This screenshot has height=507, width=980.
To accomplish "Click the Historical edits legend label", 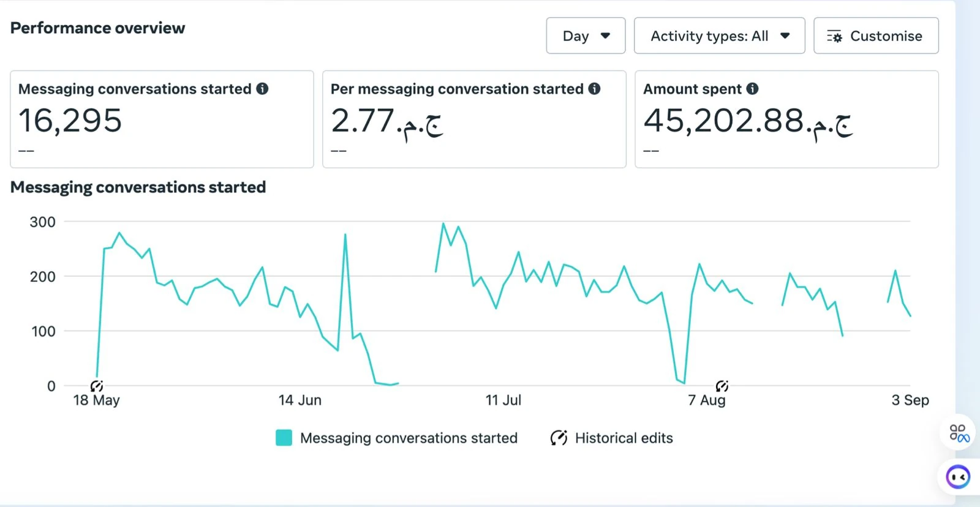I will click(x=624, y=438).
